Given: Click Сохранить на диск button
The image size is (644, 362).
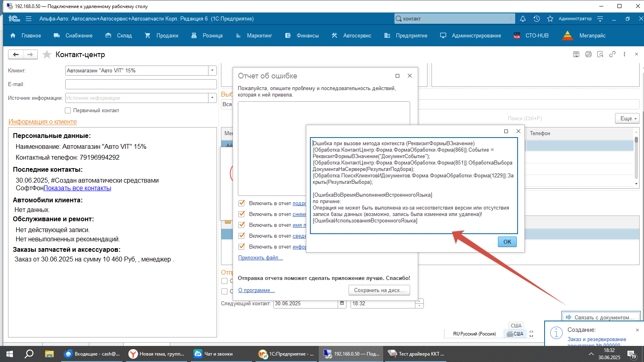Looking at the screenshot, I should [x=379, y=290].
